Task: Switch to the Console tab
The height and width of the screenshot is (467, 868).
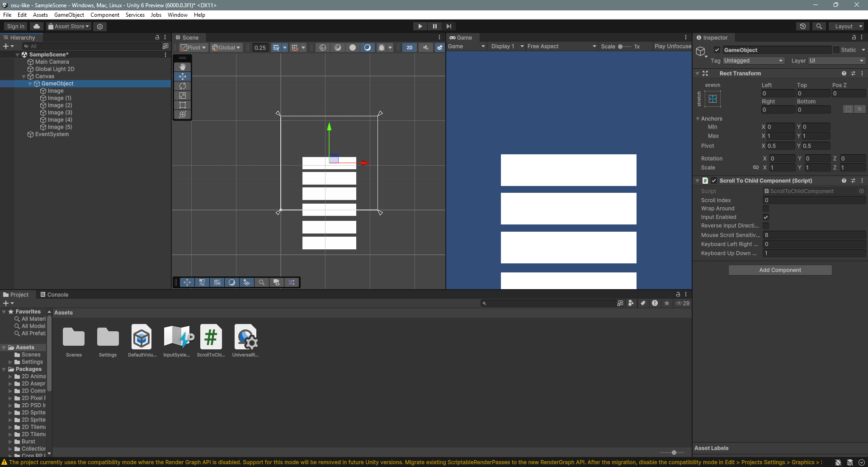Action: (54, 295)
